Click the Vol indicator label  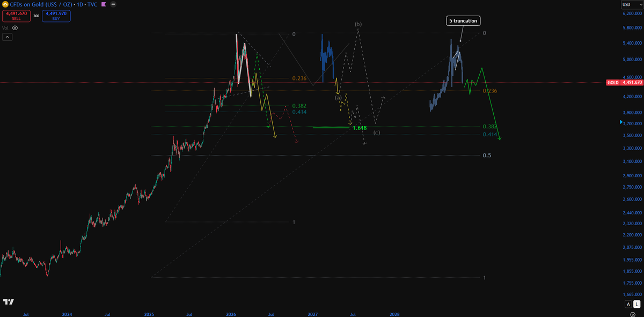(5, 27)
